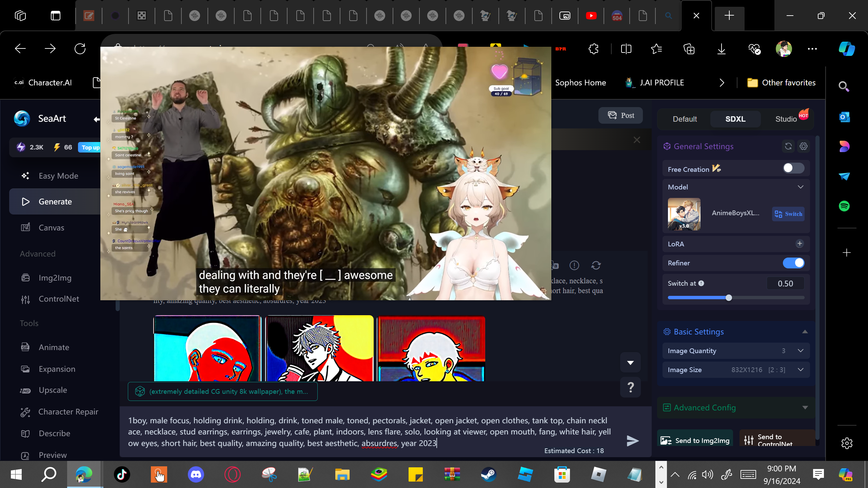This screenshot has width=868, height=488.
Task: Open the Other favorites folder
Action: click(x=781, y=83)
